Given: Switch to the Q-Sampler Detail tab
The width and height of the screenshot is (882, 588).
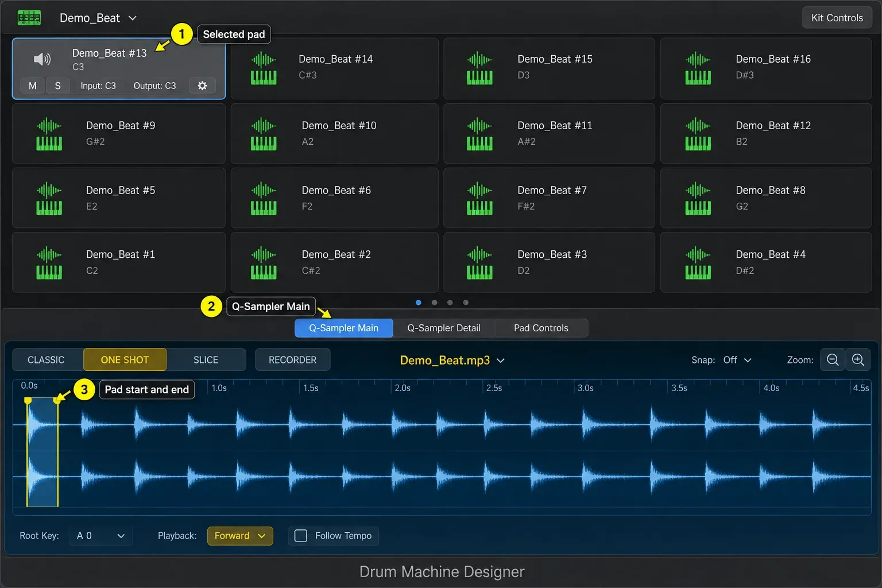Looking at the screenshot, I should pyautogui.click(x=444, y=328).
